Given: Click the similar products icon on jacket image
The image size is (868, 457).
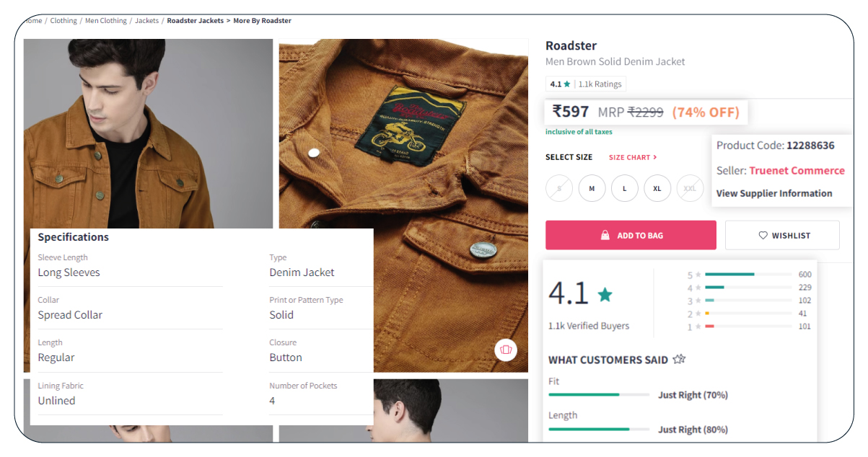Looking at the screenshot, I should click(506, 350).
